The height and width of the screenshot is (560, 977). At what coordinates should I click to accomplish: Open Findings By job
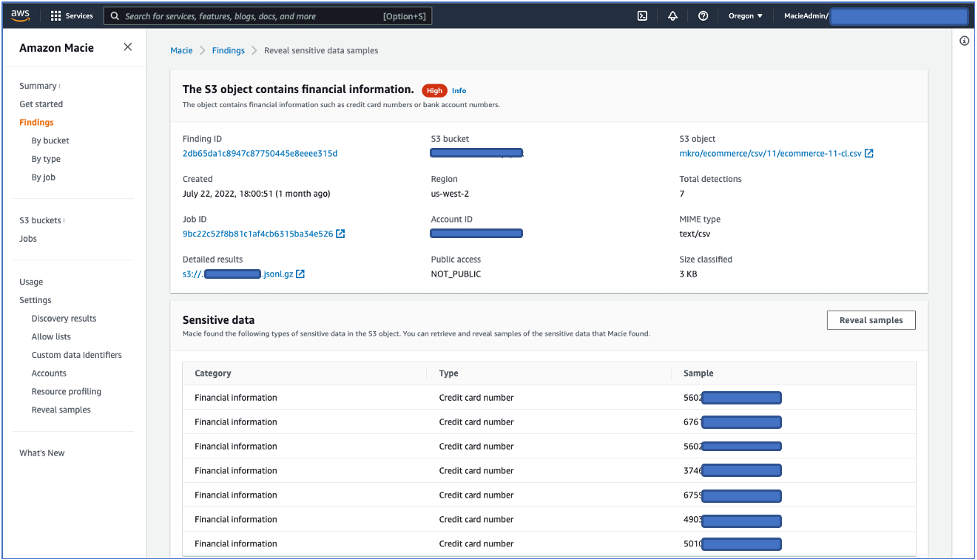tap(44, 178)
